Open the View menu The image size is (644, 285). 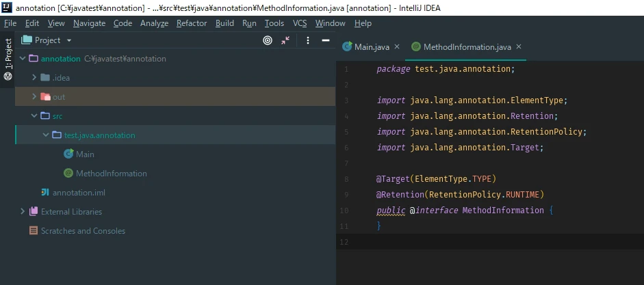pos(56,23)
